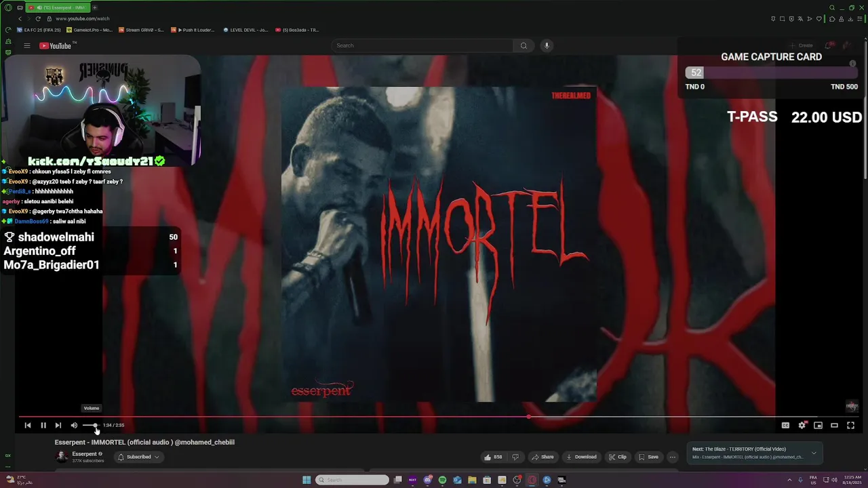
Task: Show hidden system tray icons
Action: pyautogui.click(x=790, y=480)
